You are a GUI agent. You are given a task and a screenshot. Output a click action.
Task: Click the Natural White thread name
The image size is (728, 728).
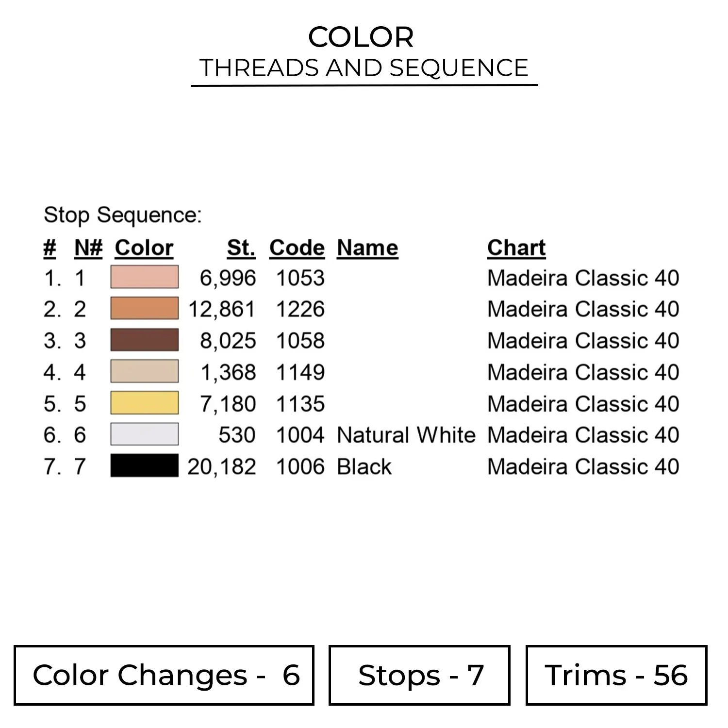pos(406,435)
